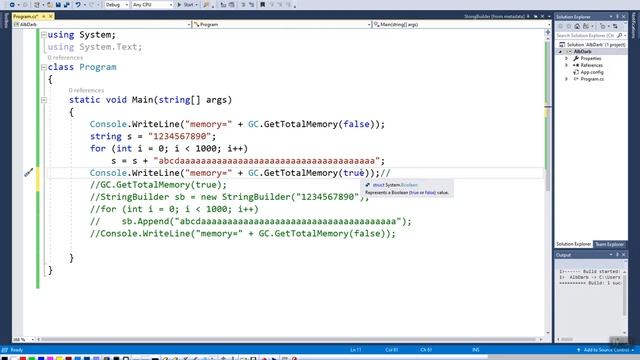Click the struct System.Boolean tooltip link
640x360 pixels.
pos(395,185)
